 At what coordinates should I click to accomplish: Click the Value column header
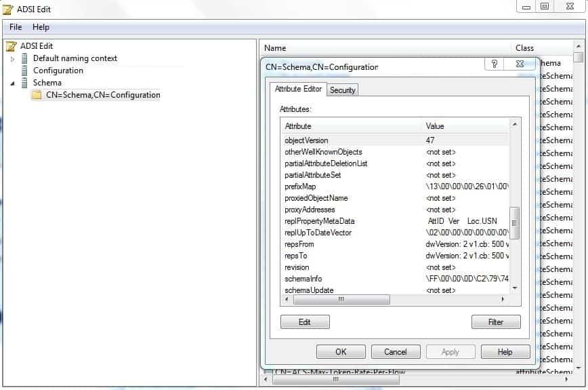(435, 126)
